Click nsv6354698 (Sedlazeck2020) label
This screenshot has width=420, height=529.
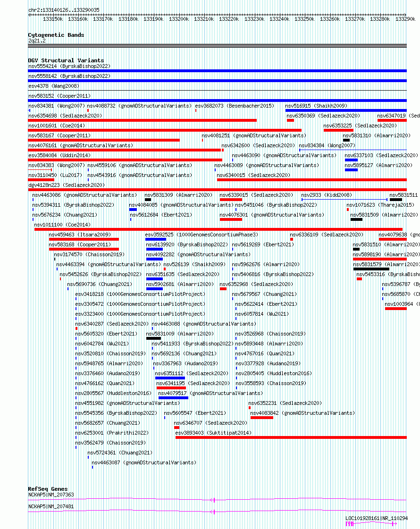point(65,116)
